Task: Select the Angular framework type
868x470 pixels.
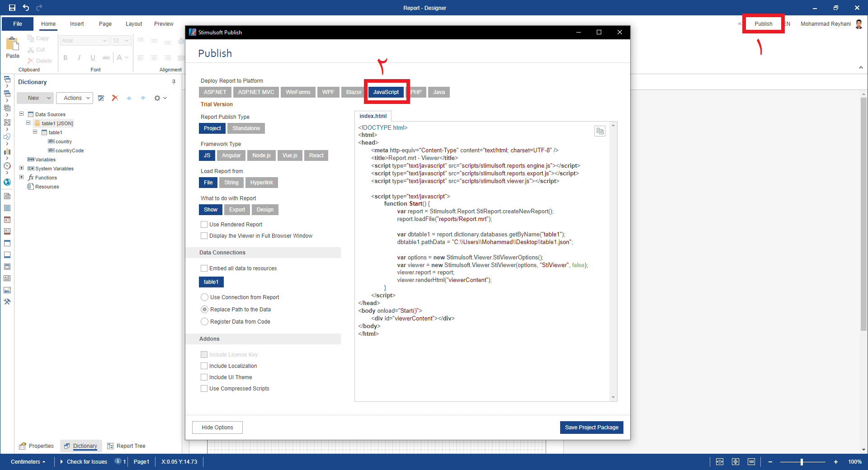Action: click(x=231, y=155)
